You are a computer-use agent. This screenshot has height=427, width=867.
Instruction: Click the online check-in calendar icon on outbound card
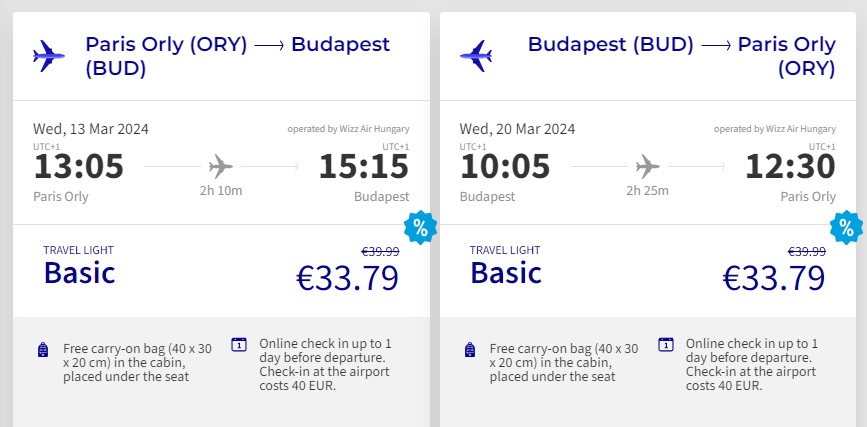tap(239, 344)
